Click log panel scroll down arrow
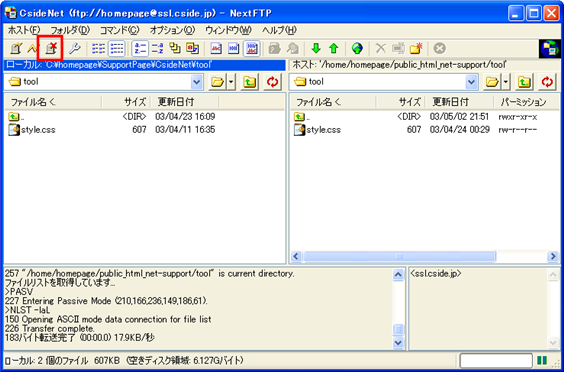 (398, 342)
